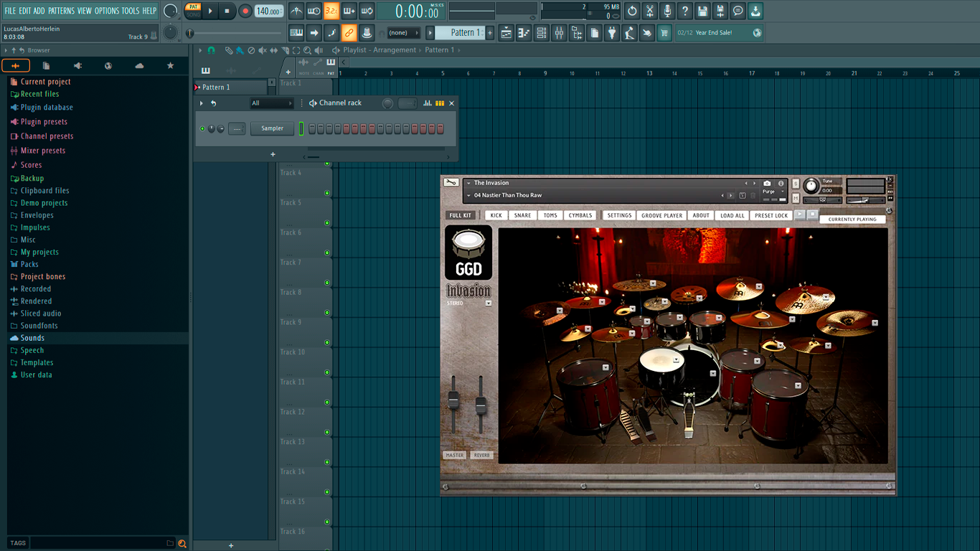The image size is (980, 551).
Task: Toggle the 3-2-1 countdown before recording
Action: [x=331, y=11]
